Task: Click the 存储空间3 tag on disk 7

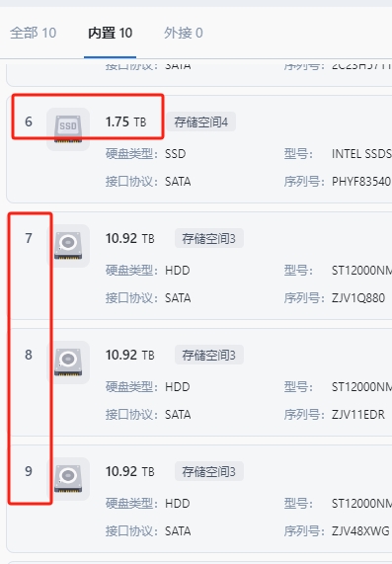Action: tap(209, 238)
